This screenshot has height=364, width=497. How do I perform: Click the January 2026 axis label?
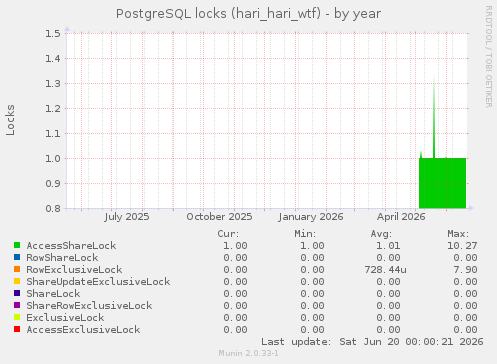coord(311,217)
